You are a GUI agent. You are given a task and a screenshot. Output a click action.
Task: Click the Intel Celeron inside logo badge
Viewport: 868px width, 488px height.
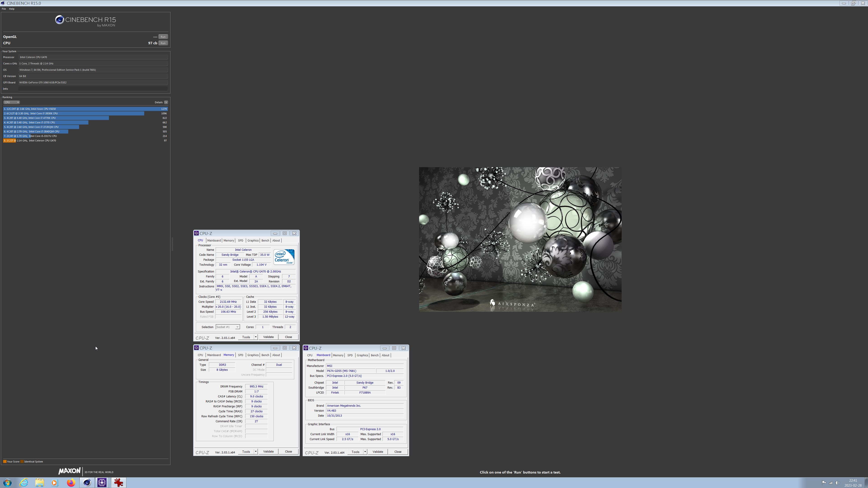[284, 257]
